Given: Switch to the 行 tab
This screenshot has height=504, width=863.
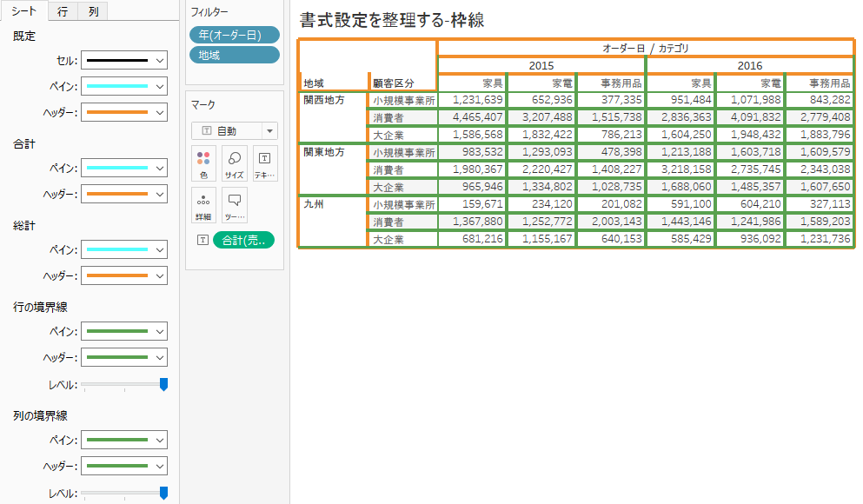Looking at the screenshot, I should tap(63, 11).
